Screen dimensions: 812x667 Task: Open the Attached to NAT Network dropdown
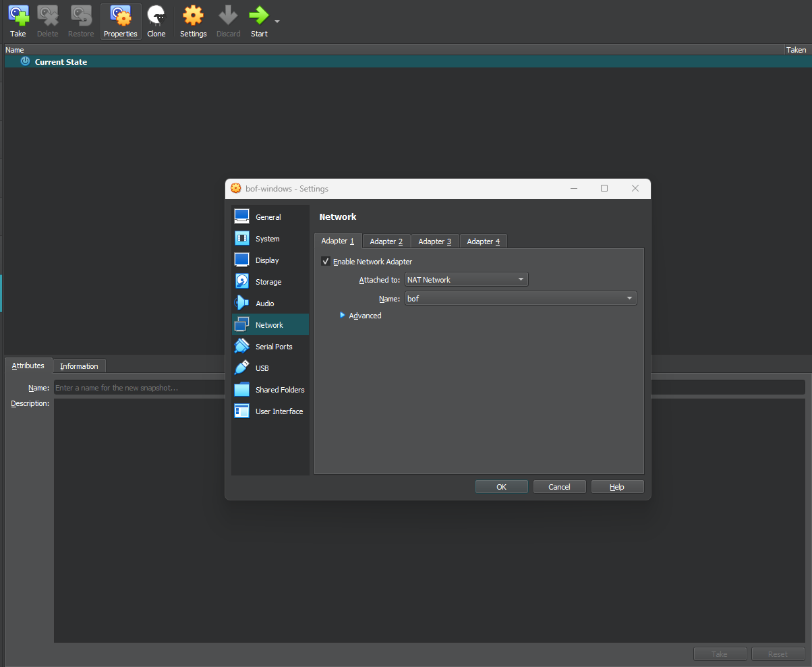466,280
